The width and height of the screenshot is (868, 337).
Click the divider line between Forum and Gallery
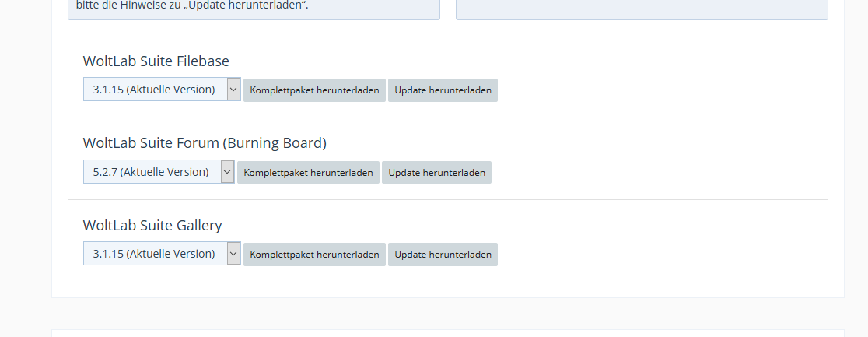[x=447, y=200]
